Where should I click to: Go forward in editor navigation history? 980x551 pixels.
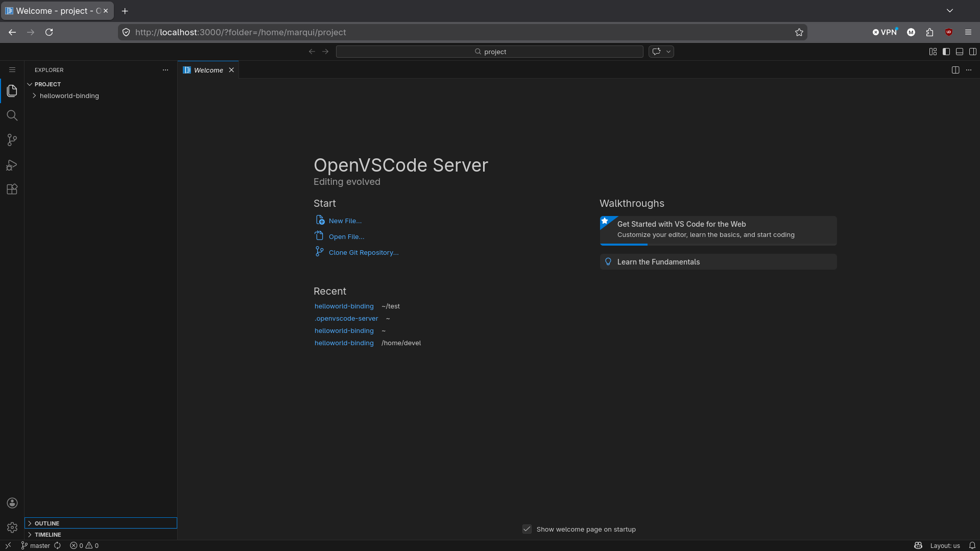[x=325, y=52]
